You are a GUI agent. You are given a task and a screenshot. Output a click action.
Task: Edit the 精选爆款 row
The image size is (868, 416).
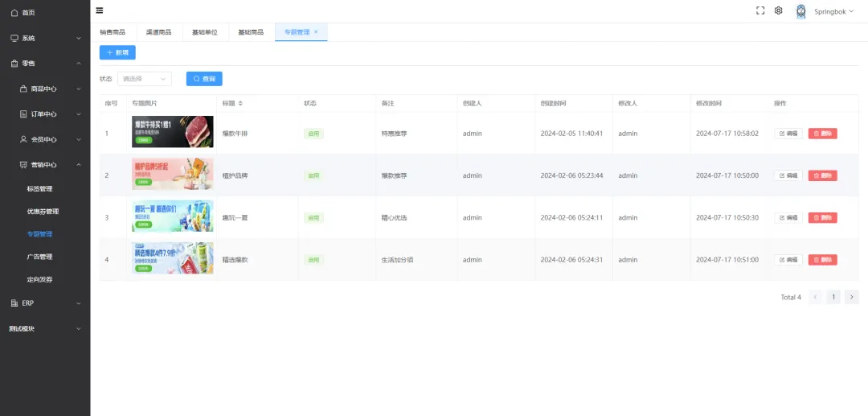tap(788, 260)
